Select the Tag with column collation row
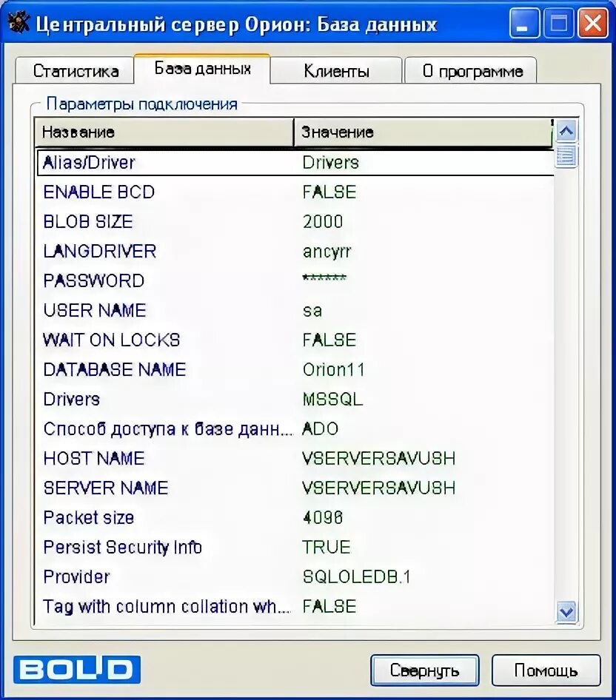 pos(295,607)
